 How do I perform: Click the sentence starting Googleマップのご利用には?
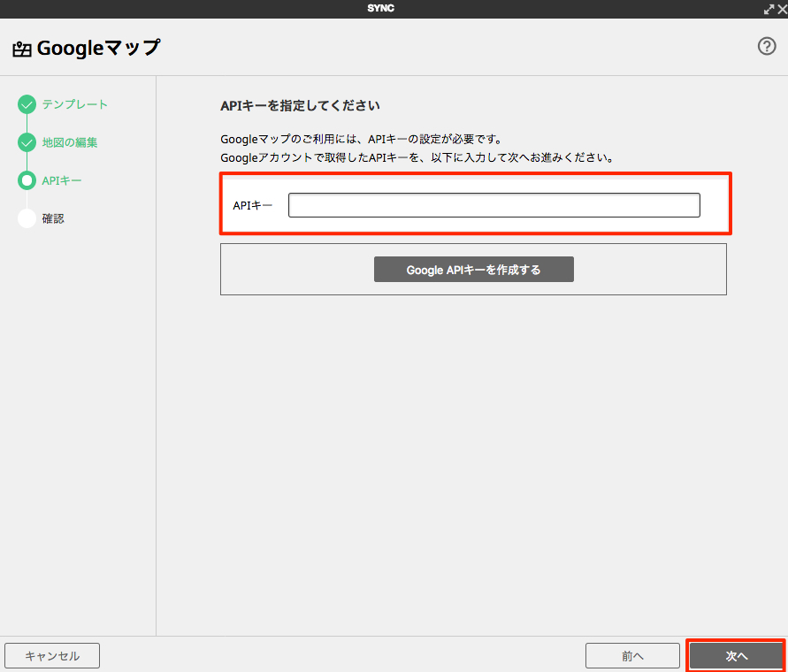tap(361, 139)
